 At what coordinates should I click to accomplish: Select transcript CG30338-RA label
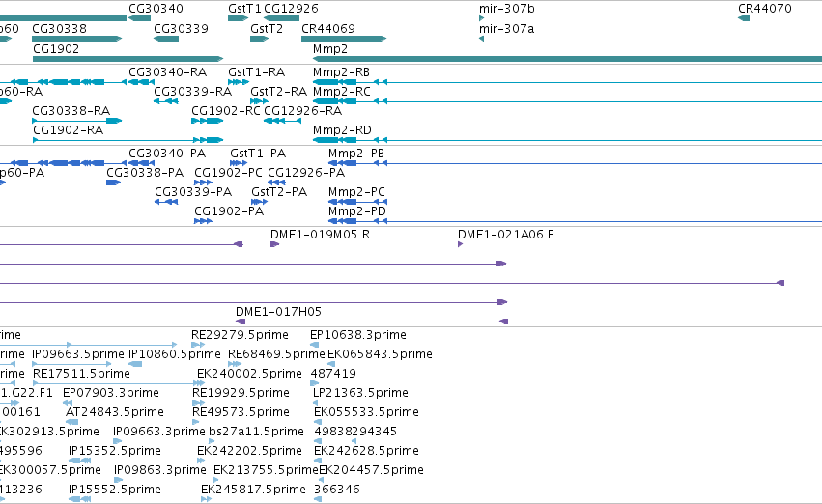point(71,110)
